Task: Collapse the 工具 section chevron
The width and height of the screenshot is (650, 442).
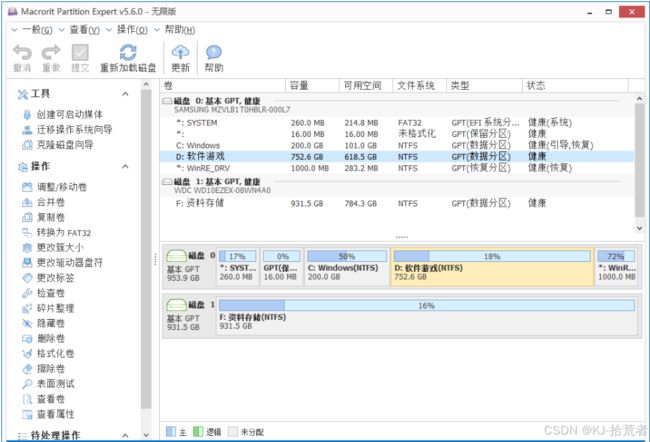Action: [125, 94]
